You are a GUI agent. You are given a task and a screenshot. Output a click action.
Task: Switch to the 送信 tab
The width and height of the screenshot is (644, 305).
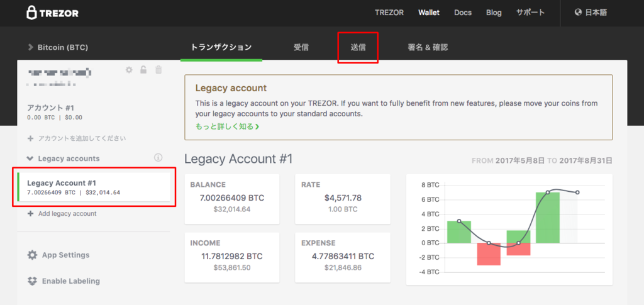click(358, 48)
